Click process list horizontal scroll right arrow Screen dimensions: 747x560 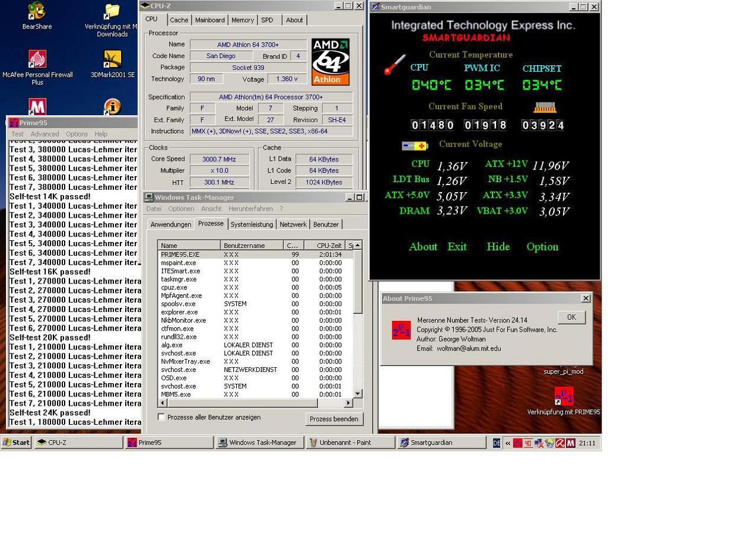[348, 403]
